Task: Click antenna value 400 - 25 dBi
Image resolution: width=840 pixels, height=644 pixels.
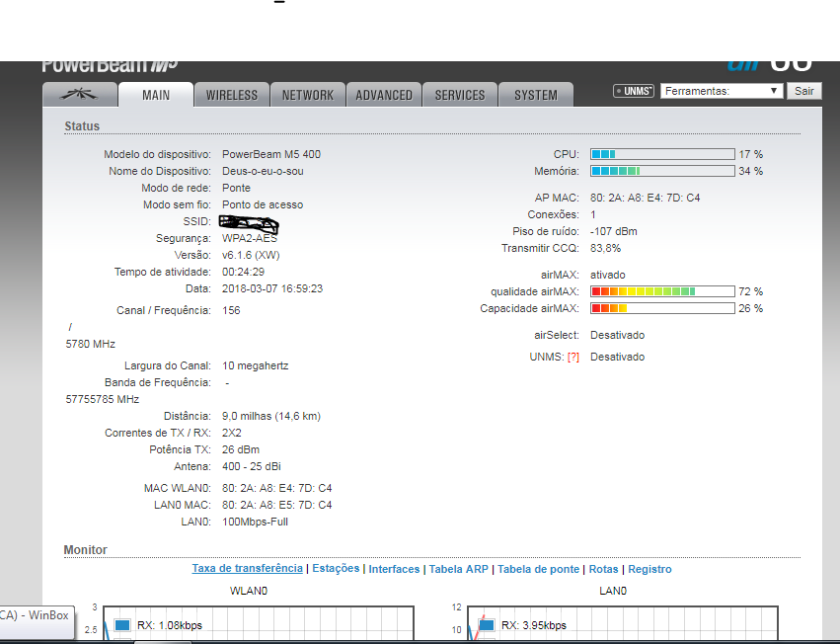Action: pos(252,466)
